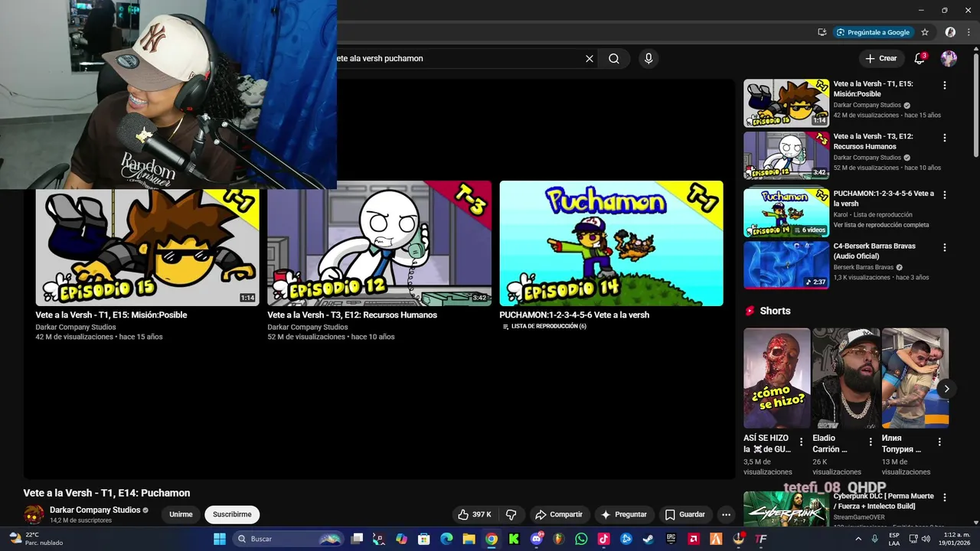
Task: Open Steam from the taskbar
Action: pos(648,539)
